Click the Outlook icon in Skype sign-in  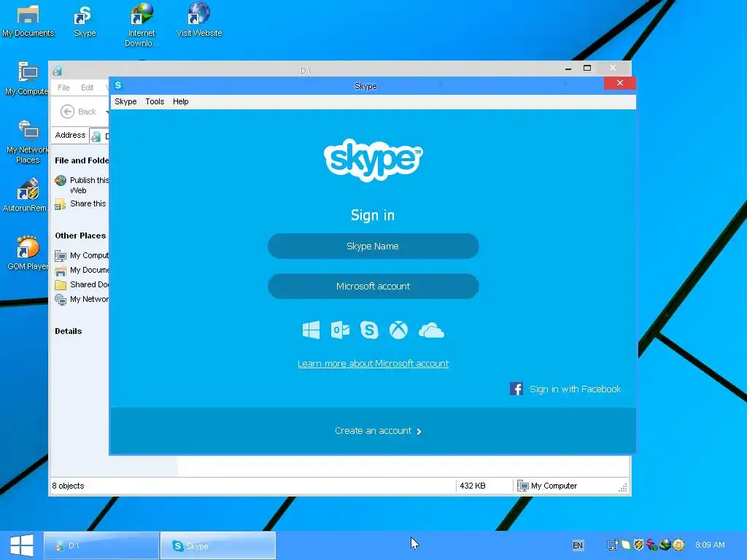[340, 330]
